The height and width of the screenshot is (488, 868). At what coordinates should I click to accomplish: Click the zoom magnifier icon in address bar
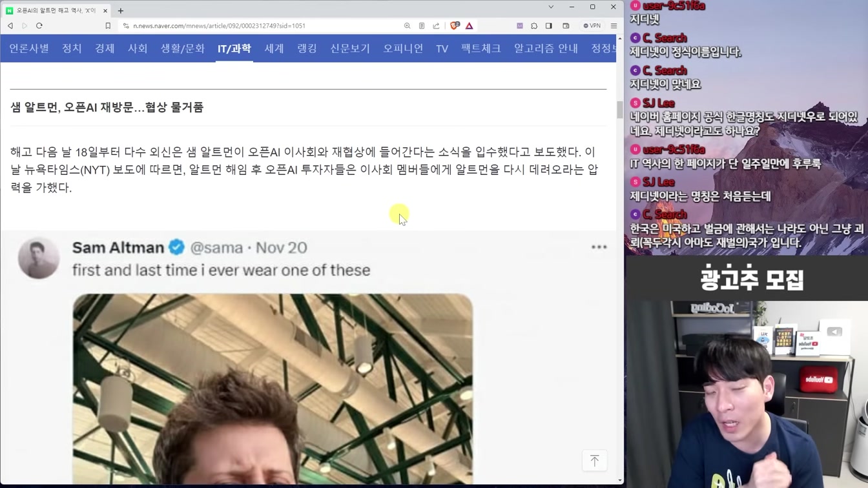[407, 26]
